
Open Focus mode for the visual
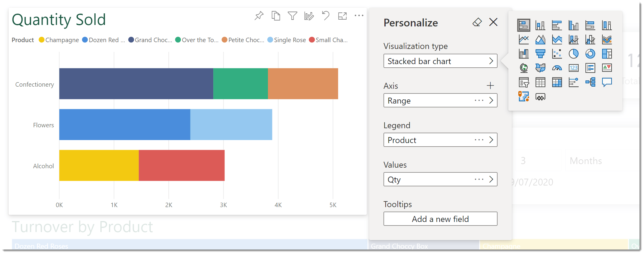342,16
